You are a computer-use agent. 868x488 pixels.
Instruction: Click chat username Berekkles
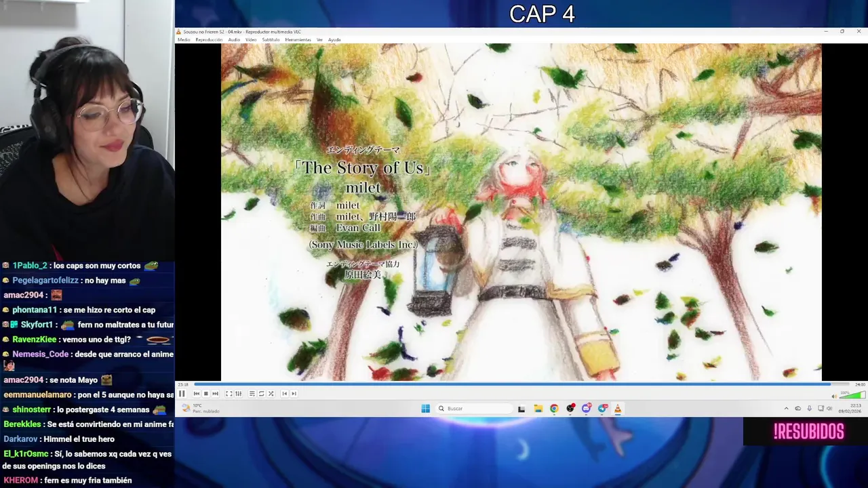(22, 424)
